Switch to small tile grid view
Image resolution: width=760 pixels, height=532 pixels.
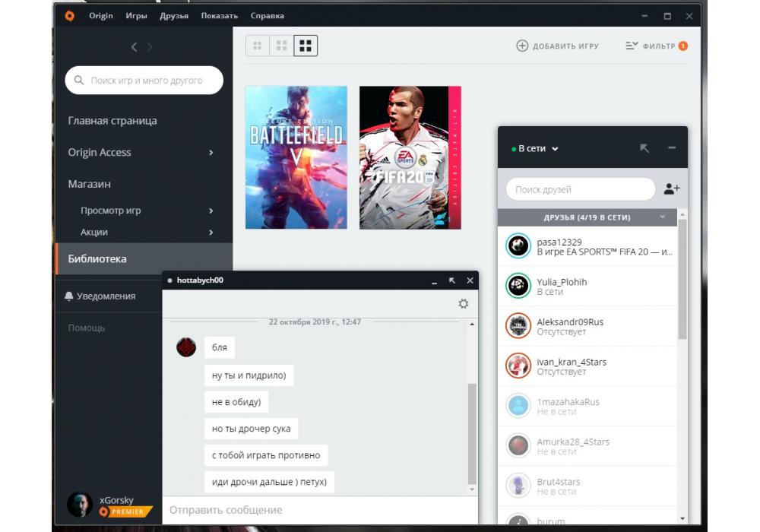coord(258,46)
